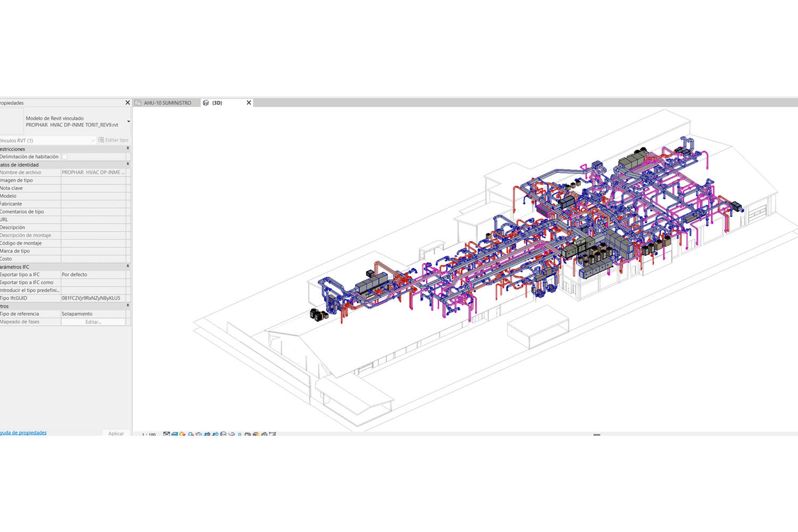Screen dimensions: 798x532
Task: Collapse the Parámetros IFC section
Action: (128, 267)
